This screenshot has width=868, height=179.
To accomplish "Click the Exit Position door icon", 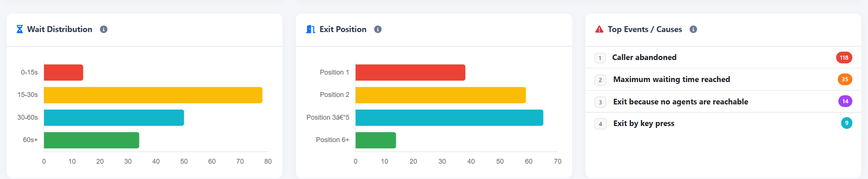I will [311, 29].
